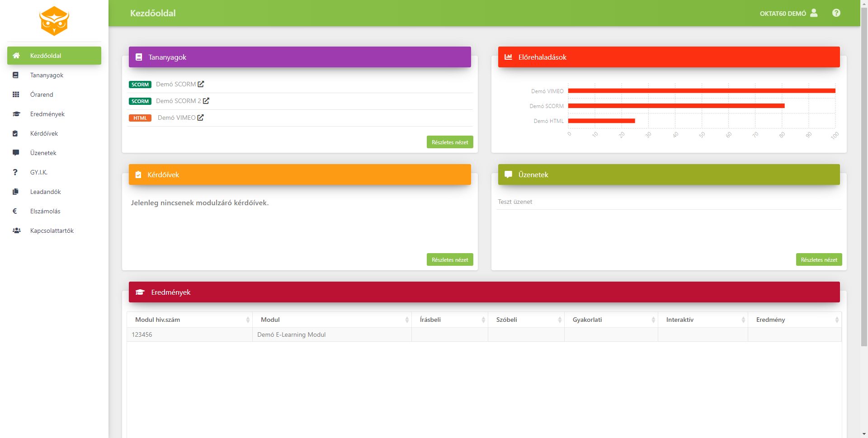
Task: Open external link icon beside Demó VIMEO
Action: point(201,118)
